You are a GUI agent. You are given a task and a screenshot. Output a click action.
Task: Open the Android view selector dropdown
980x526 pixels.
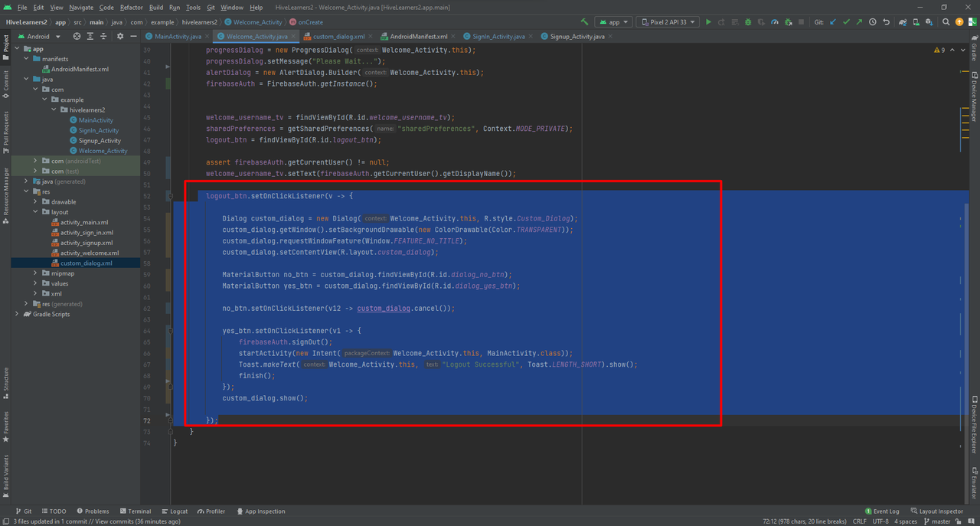point(39,36)
